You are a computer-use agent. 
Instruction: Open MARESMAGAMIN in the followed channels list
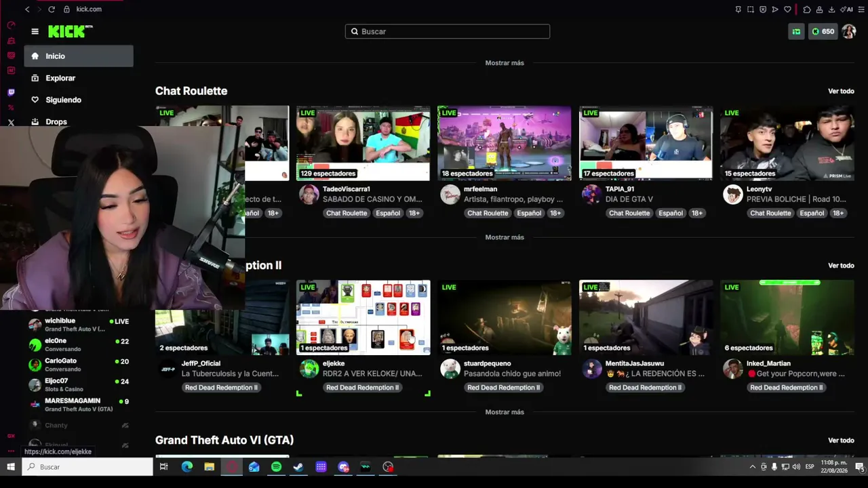point(79,405)
